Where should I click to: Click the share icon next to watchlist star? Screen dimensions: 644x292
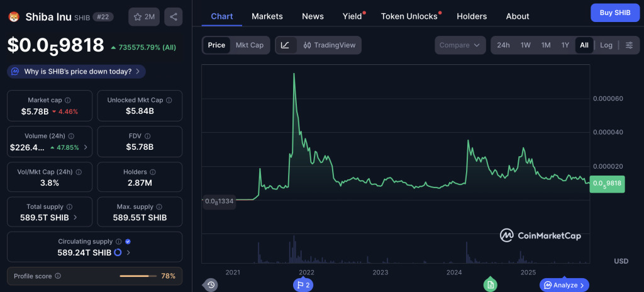(x=174, y=17)
